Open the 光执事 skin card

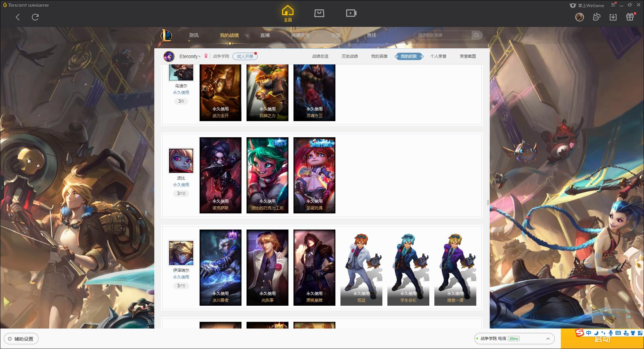pyautogui.click(x=267, y=267)
